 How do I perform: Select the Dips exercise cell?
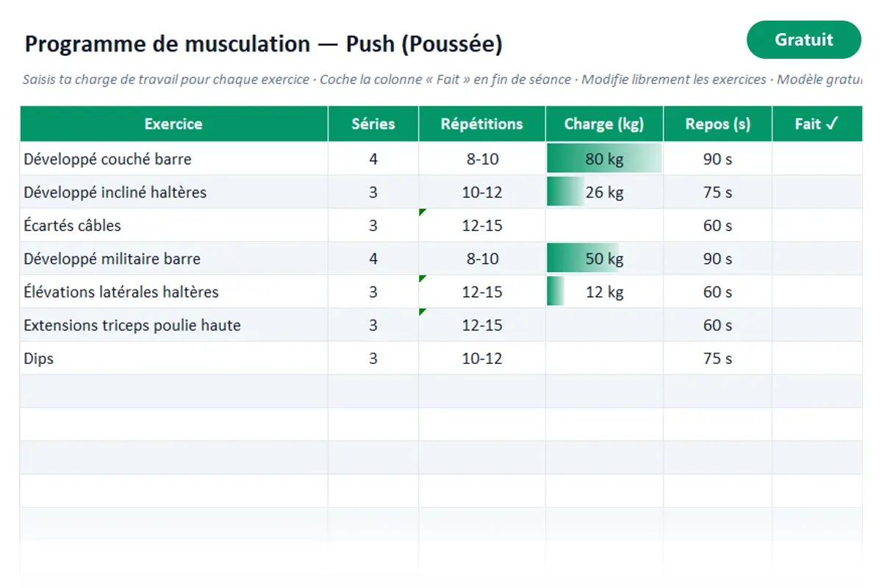[x=173, y=358]
